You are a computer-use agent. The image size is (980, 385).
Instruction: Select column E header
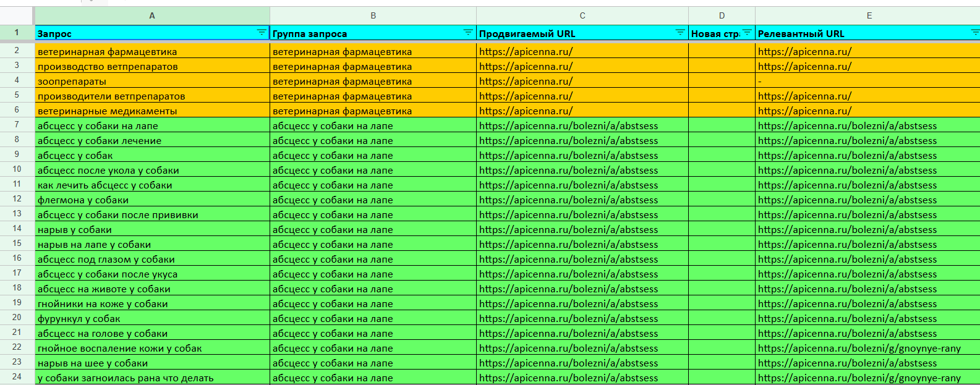868,15
